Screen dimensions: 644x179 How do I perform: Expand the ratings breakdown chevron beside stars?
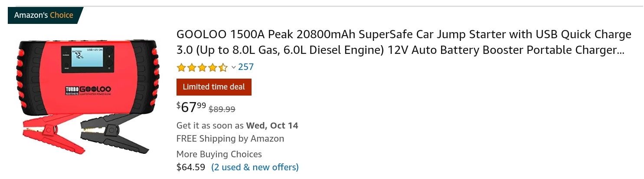233,67
